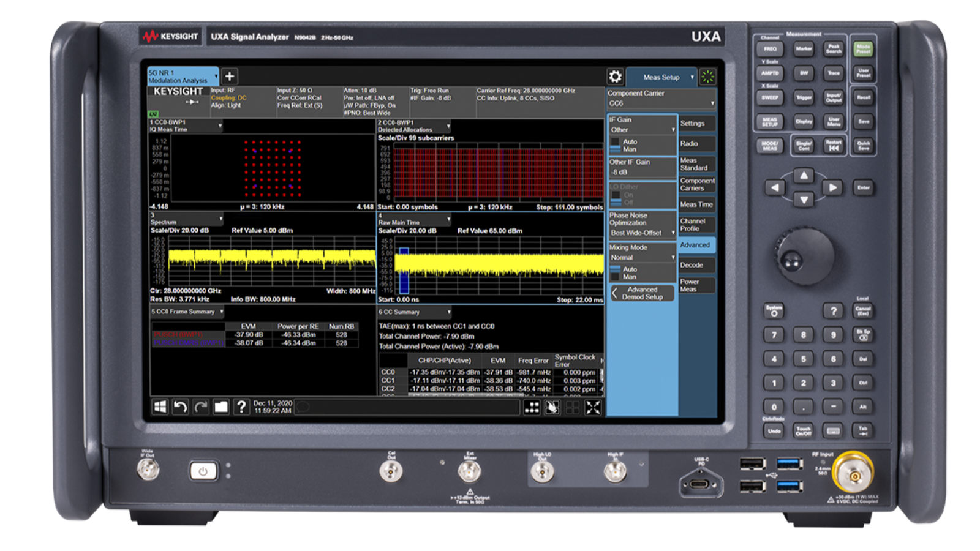
Task: Go back to Advanced Demod Setup
Action: tap(642, 293)
